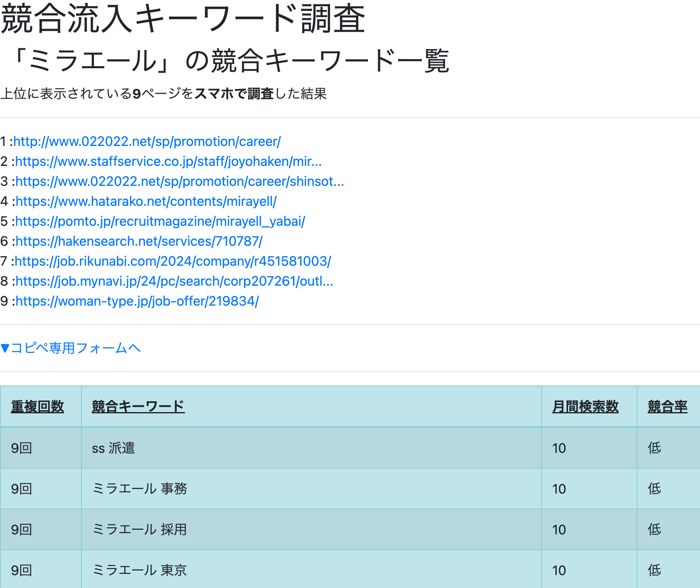The width and height of the screenshot is (700, 588).
Task: Sort table by 月間検索数 column header
Action: click(x=585, y=406)
